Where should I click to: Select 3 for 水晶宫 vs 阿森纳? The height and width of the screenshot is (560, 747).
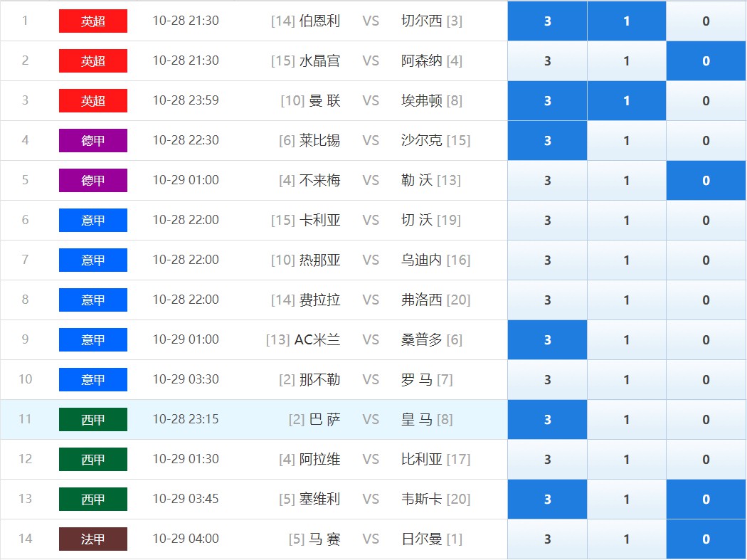click(x=547, y=61)
